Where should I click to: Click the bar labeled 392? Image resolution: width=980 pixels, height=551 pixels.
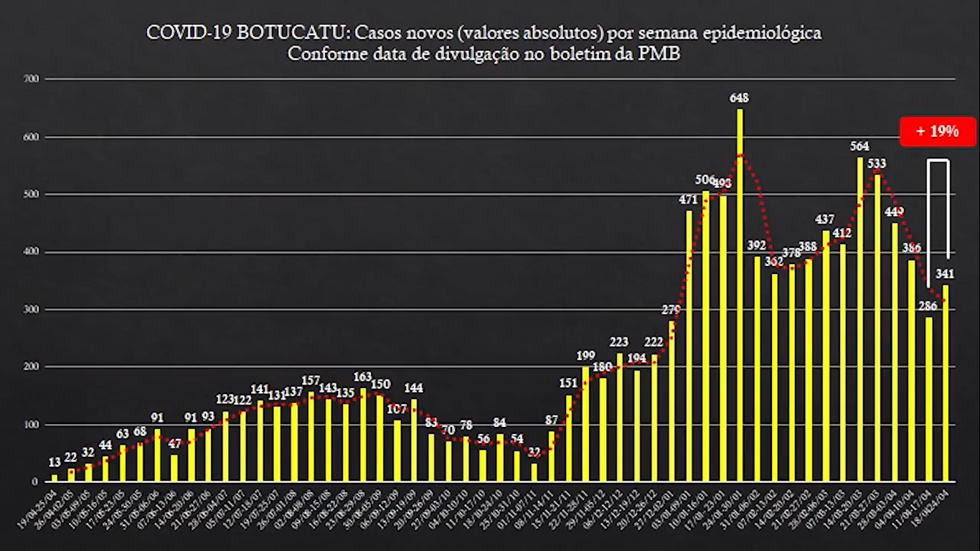click(757, 368)
